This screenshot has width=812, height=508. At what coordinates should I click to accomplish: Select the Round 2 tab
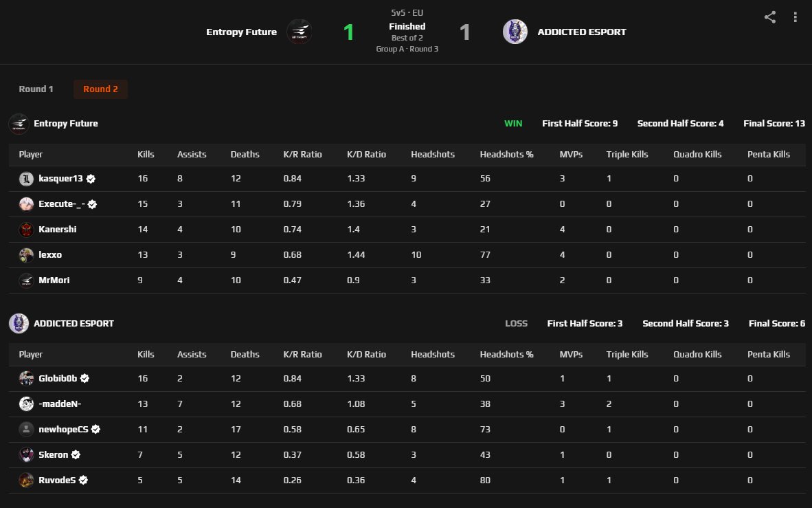[100, 89]
